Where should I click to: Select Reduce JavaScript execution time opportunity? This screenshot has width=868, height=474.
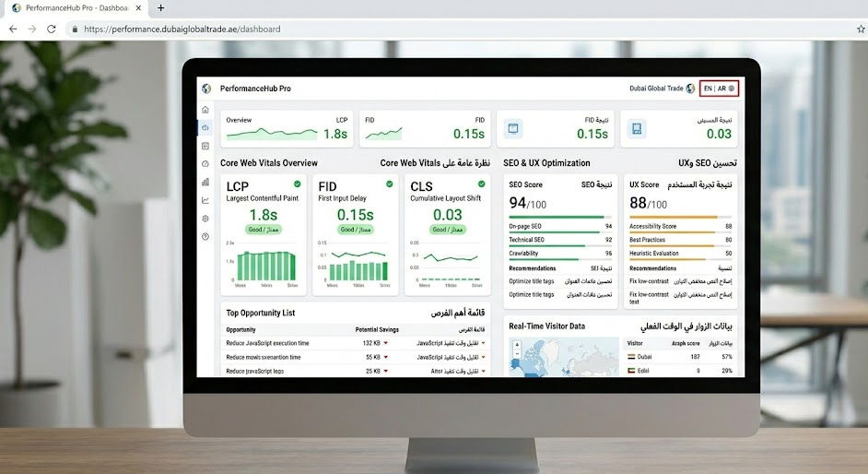tap(267, 343)
